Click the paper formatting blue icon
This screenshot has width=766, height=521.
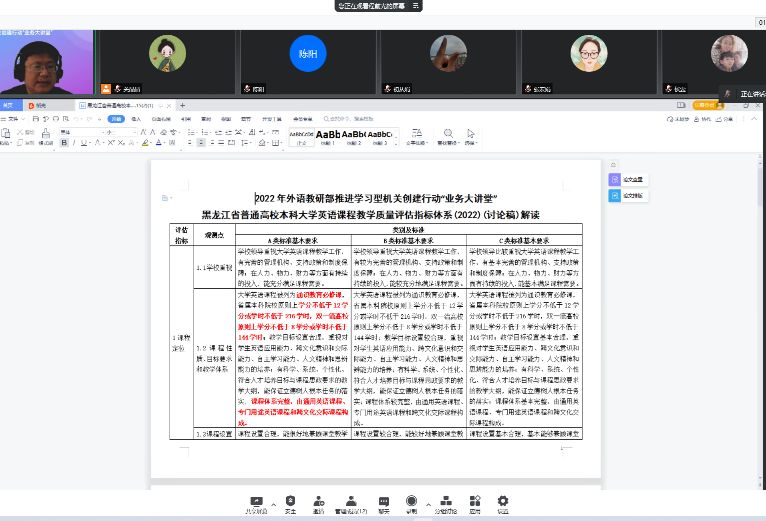click(x=615, y=195)
